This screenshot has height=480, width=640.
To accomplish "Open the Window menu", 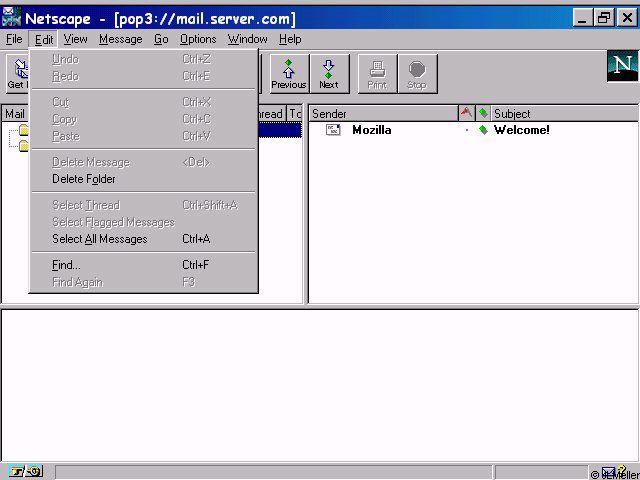I will 247,39.
